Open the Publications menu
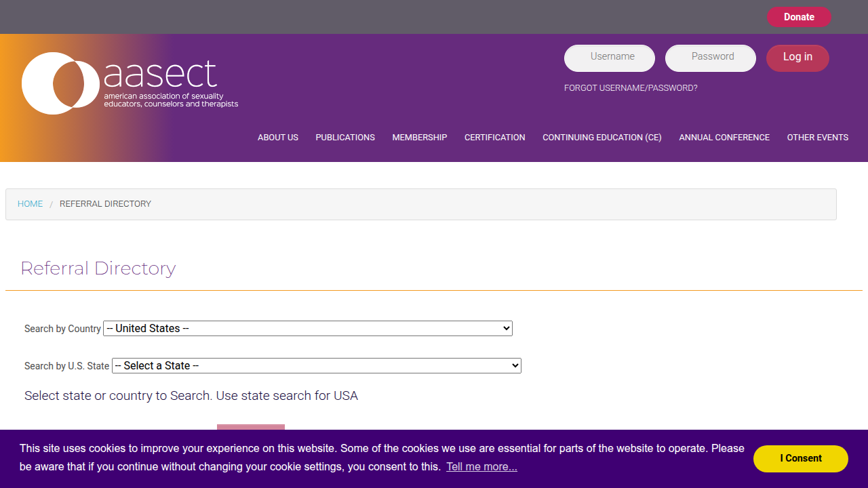 345,138
